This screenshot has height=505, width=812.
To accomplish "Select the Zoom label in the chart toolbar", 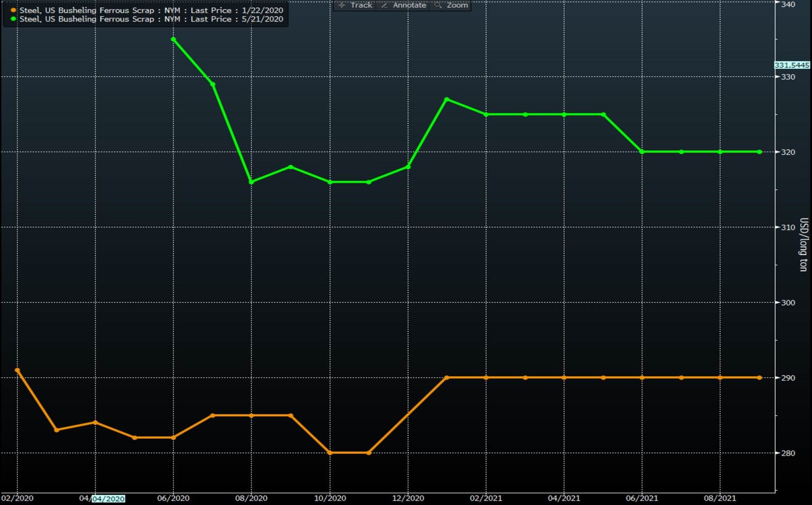I will coord(457,5).
